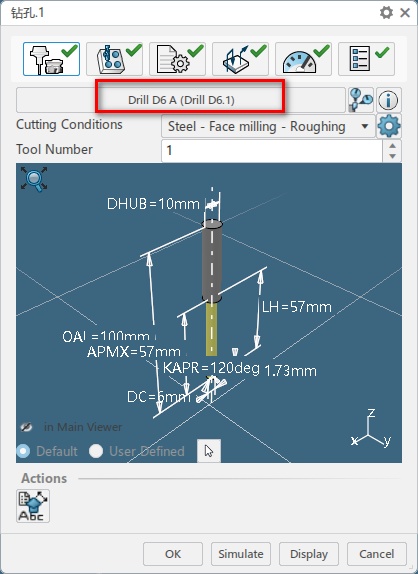Open the Strategy parameters document-gear tab

177,59
